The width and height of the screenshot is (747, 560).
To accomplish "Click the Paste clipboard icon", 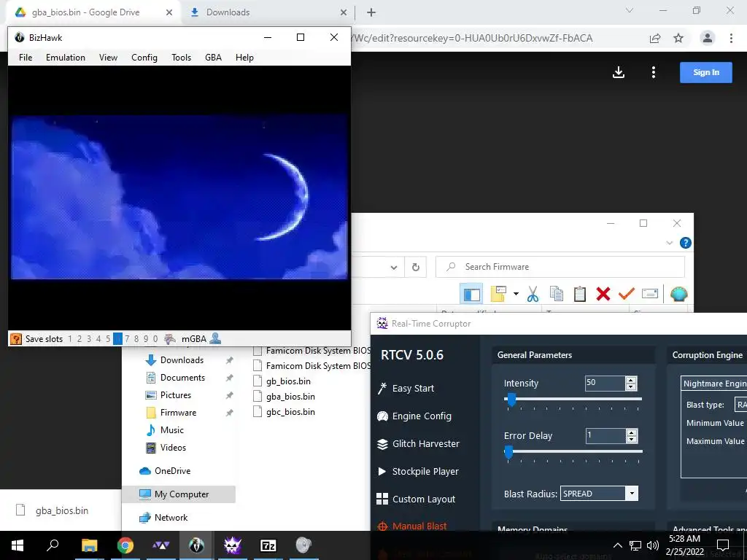I will click(579, 294).
